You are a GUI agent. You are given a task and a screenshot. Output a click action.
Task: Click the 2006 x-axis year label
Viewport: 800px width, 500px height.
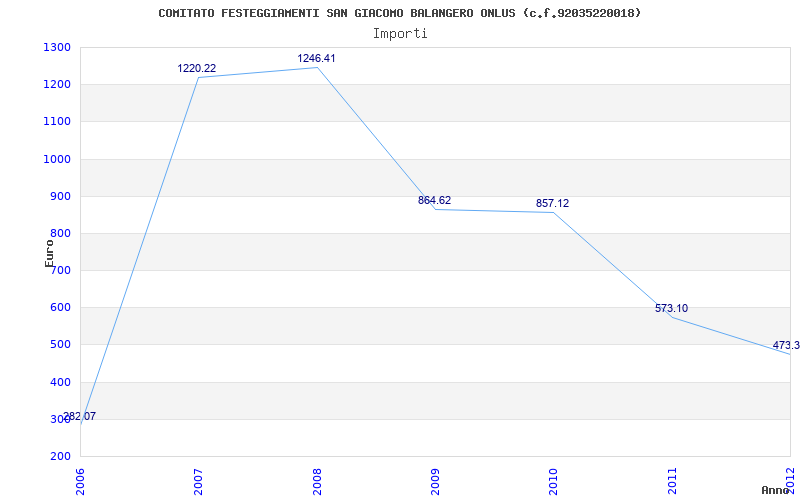(x=80, y=481)
